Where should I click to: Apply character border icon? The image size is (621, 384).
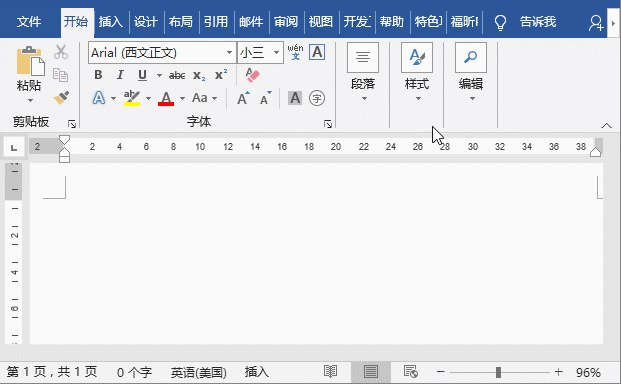[318, 52]
